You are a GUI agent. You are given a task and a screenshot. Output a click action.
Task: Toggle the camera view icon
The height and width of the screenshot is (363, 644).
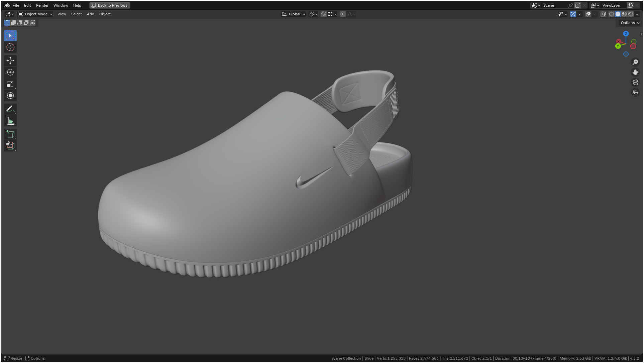(635, 82)
